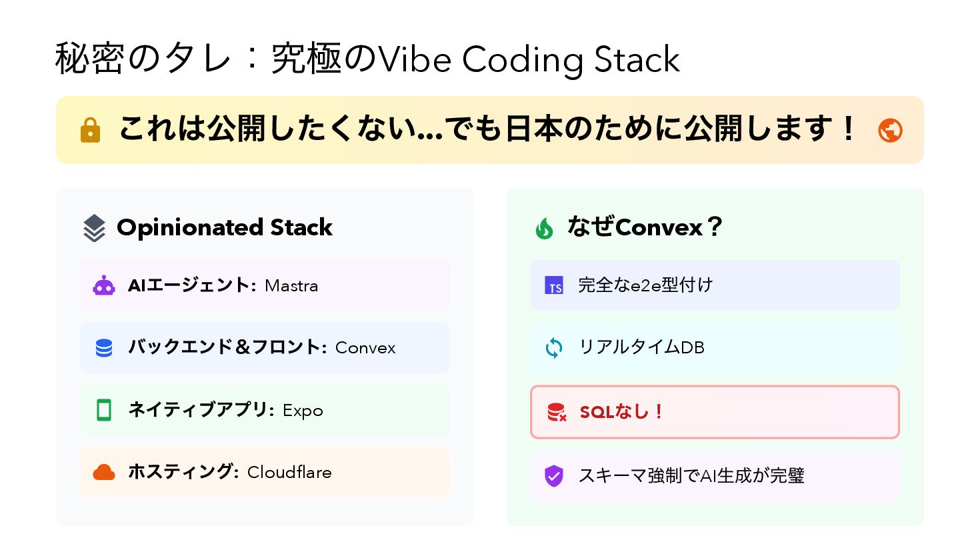Click the TypeScript TS icon
The image size is (980, 552).
554,286
